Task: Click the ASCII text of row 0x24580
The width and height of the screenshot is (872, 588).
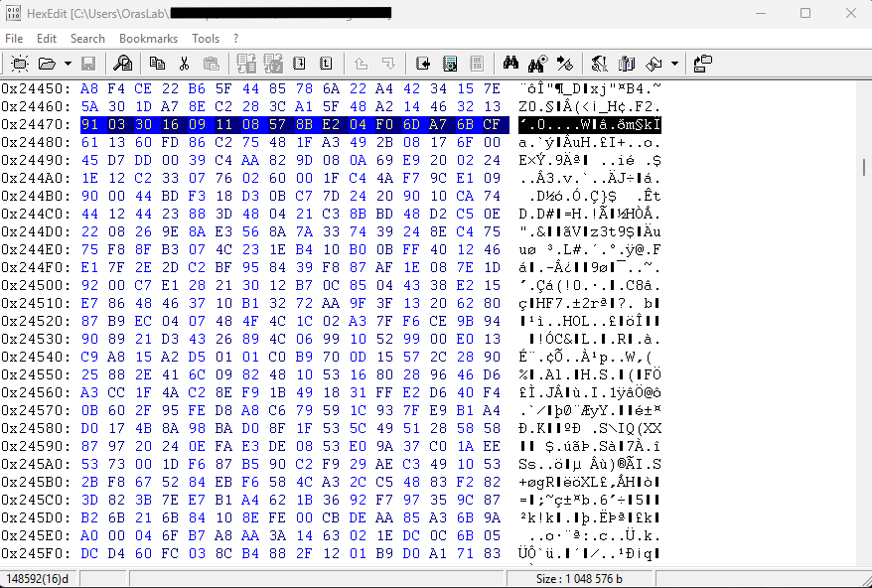Action: (x=590, y=428)
